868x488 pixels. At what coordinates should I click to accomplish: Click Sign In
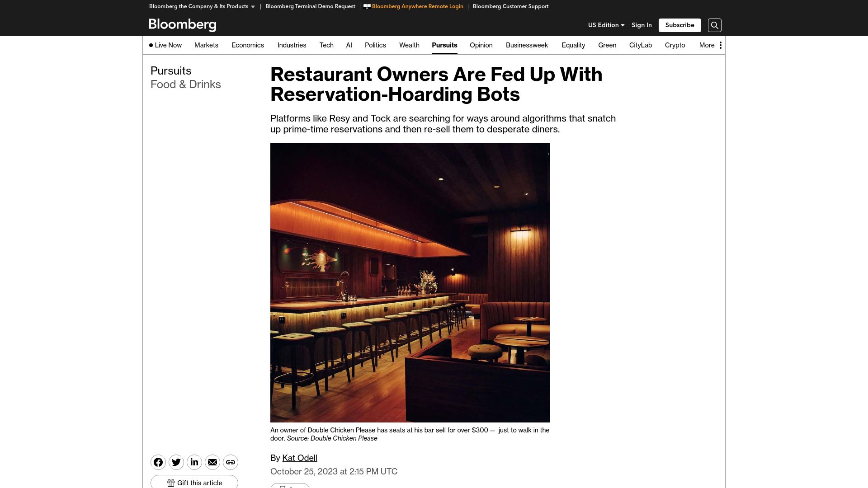point(642,25)
